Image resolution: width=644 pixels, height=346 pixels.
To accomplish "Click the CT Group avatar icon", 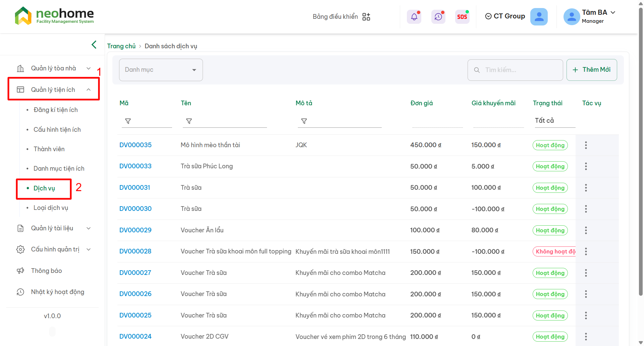I will (x=539, y=17).
